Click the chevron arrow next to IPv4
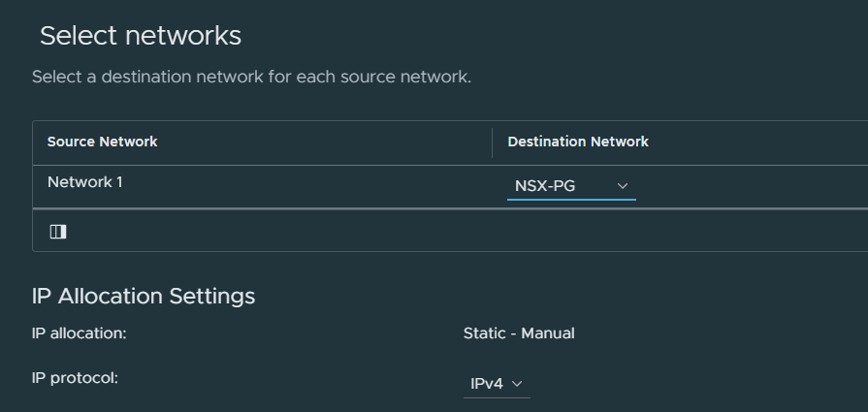The width and height of the screenshot is (868, 412). coord(517,383)
